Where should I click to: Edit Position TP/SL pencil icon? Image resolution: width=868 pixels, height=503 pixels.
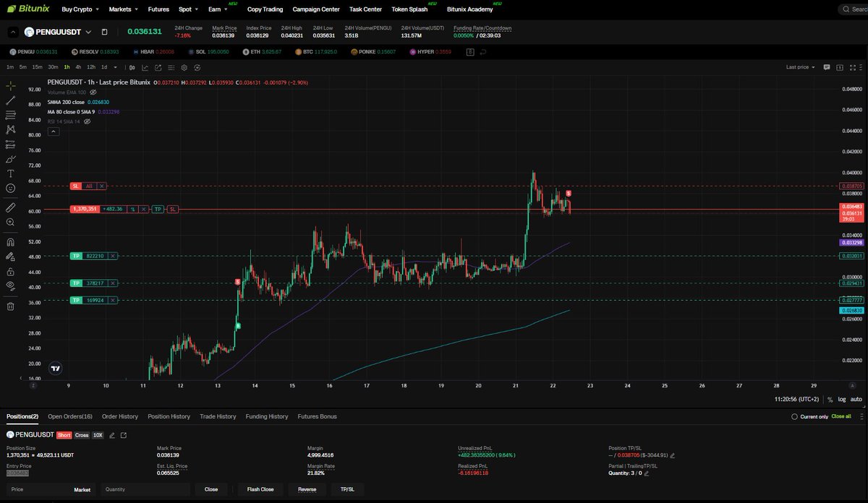pos(673,456)
